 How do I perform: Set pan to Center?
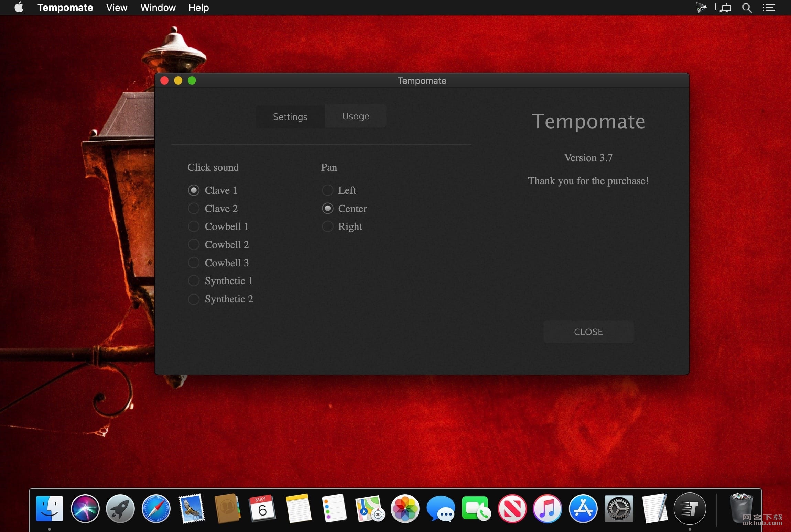pyautogui.click(x=344, y=208)
